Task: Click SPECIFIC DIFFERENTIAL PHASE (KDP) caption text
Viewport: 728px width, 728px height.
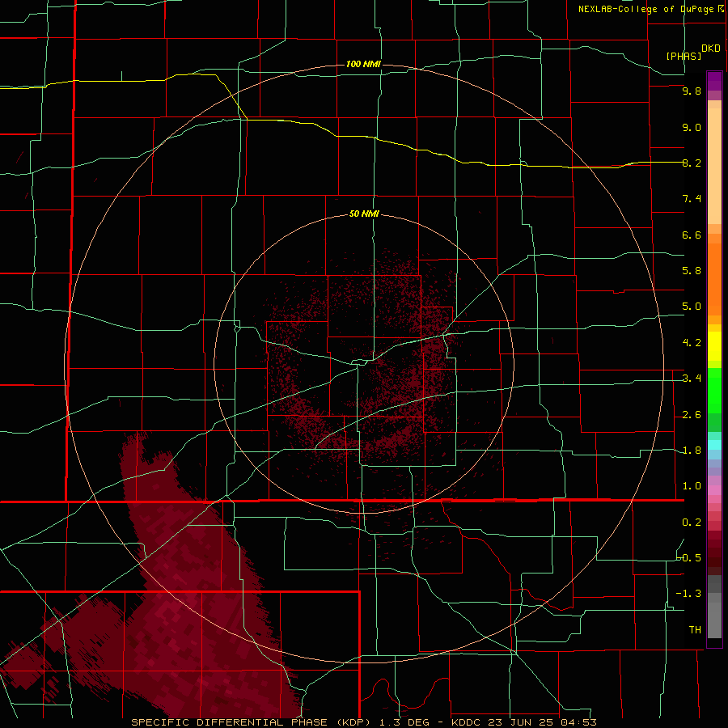Action: 252,722
